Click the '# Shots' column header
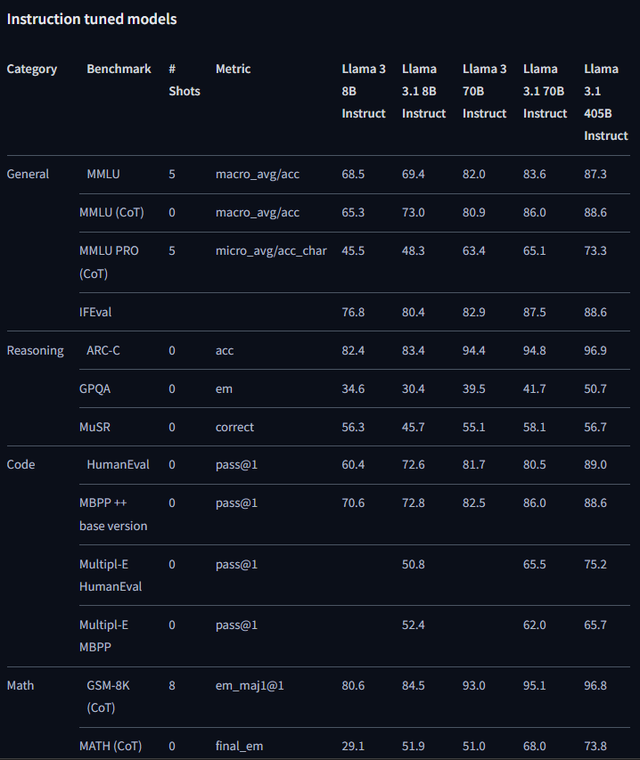Screen dimensions: 640x760 184,80
